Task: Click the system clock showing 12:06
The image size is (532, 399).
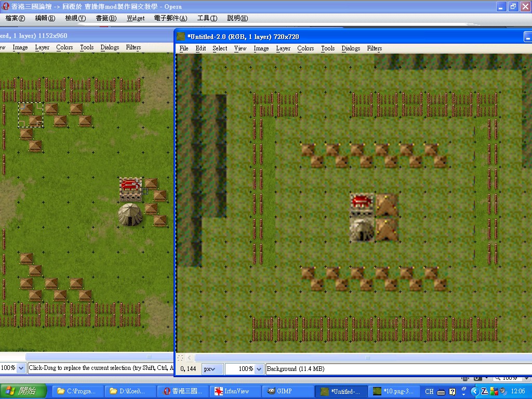Action: [518, 392]
